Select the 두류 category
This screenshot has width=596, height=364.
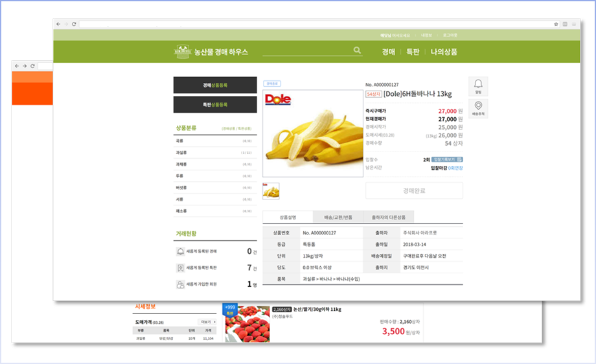pyautogui.click(x=215, y=176)
